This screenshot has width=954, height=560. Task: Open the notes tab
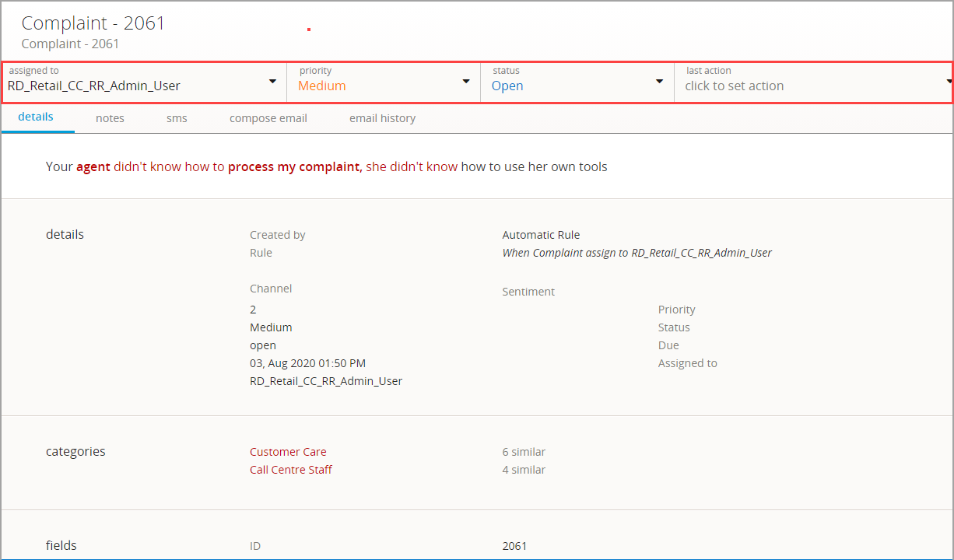coord(110,118)
